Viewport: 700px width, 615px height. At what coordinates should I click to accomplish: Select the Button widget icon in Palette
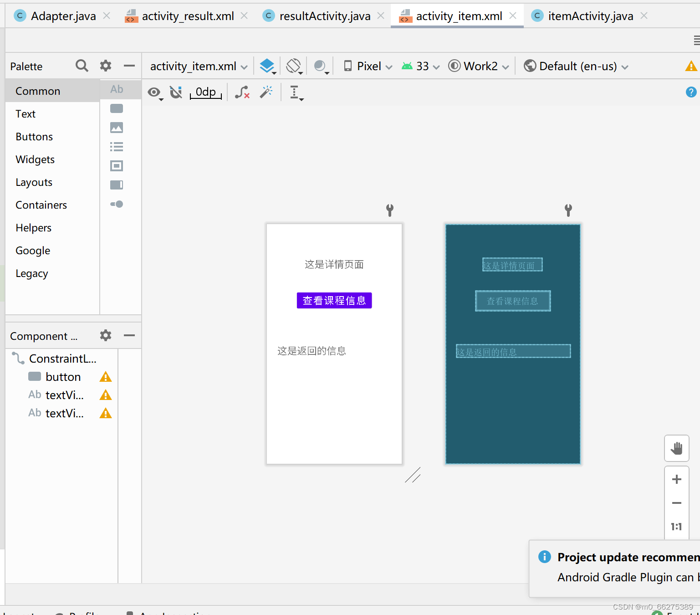click(116, 108)
